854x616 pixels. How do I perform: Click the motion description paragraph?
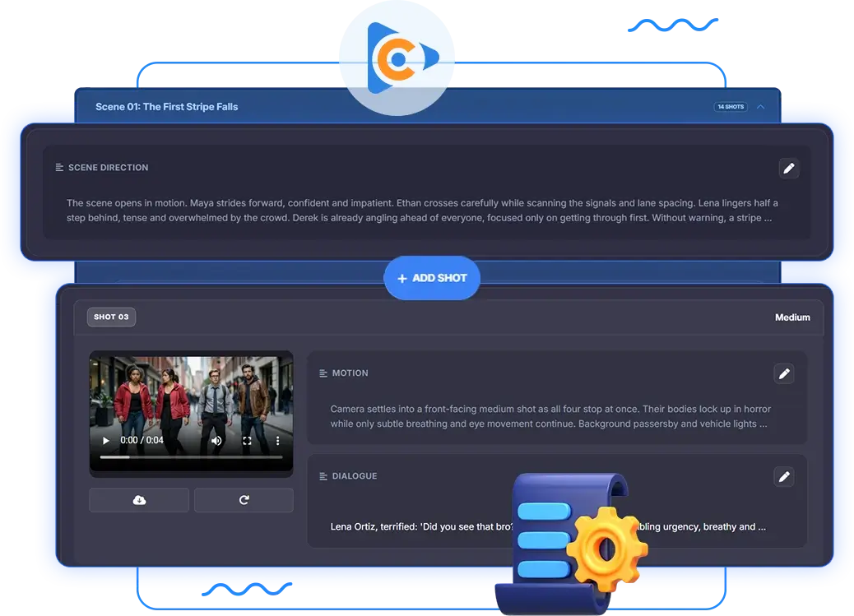point(550,416)
